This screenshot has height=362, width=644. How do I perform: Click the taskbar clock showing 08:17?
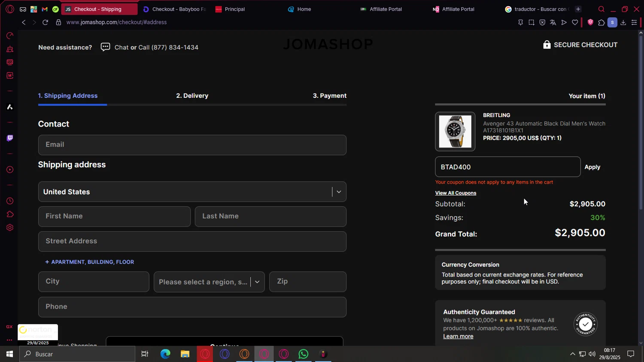pyautogui.click(x=610, y=354)
